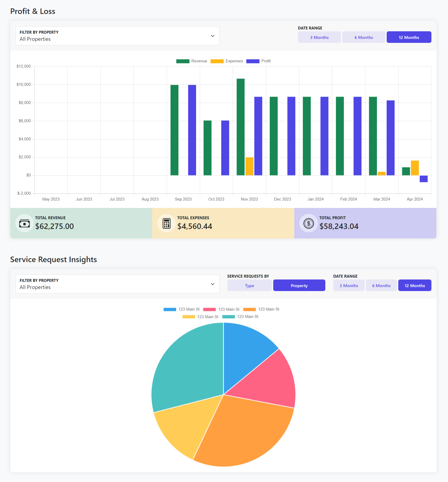This screenshot has width=448, height=482.
Task: Click the calculator icon beside Total Expenses
Action: [x=166, y=223]
